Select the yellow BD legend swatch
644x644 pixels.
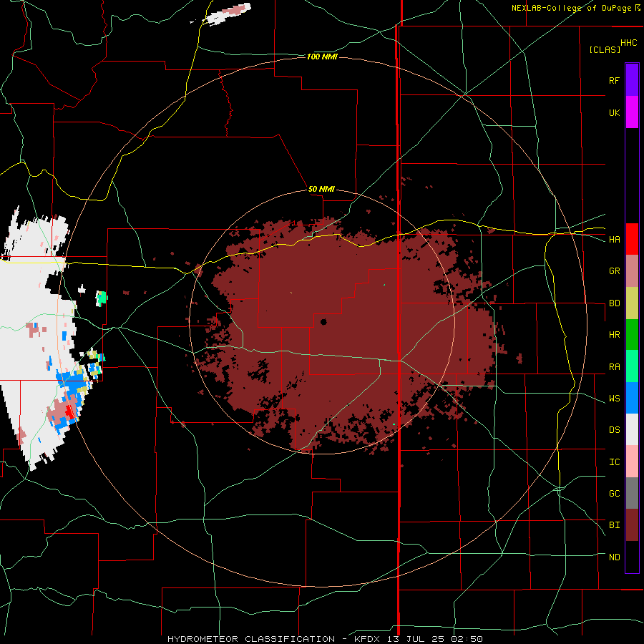(x=632, y=303)
